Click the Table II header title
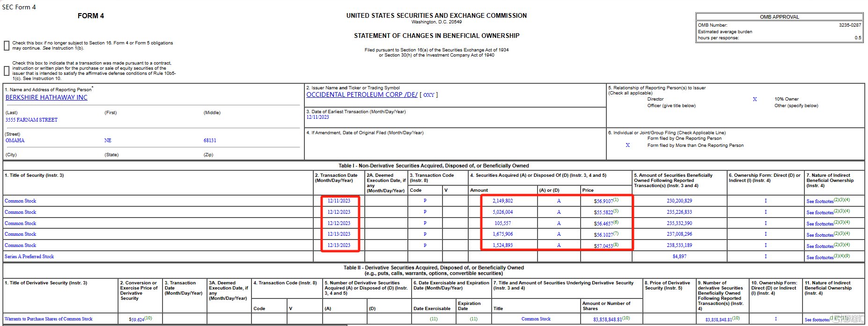The height and width of the screenshot is (326, 868). (434, 271)
